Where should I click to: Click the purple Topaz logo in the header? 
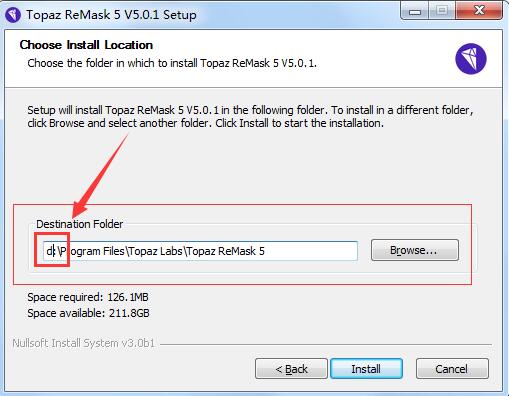point(471,59)
